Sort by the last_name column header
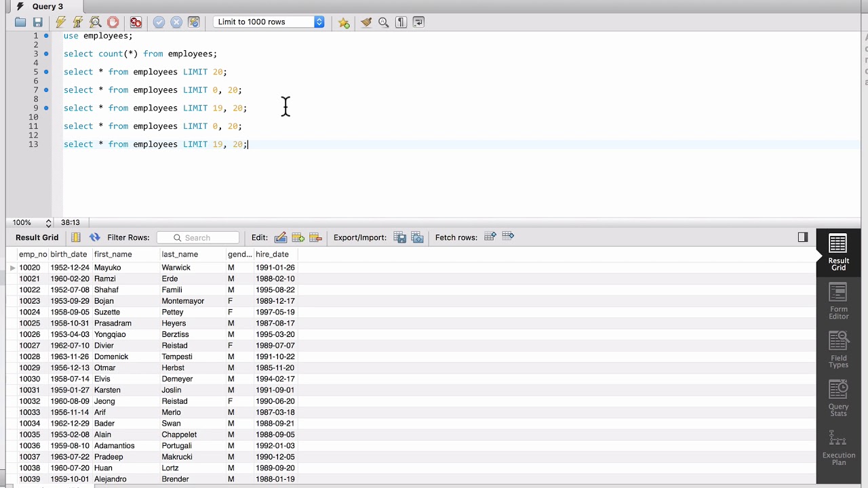The image size is (868, 488). click(193, 254)
